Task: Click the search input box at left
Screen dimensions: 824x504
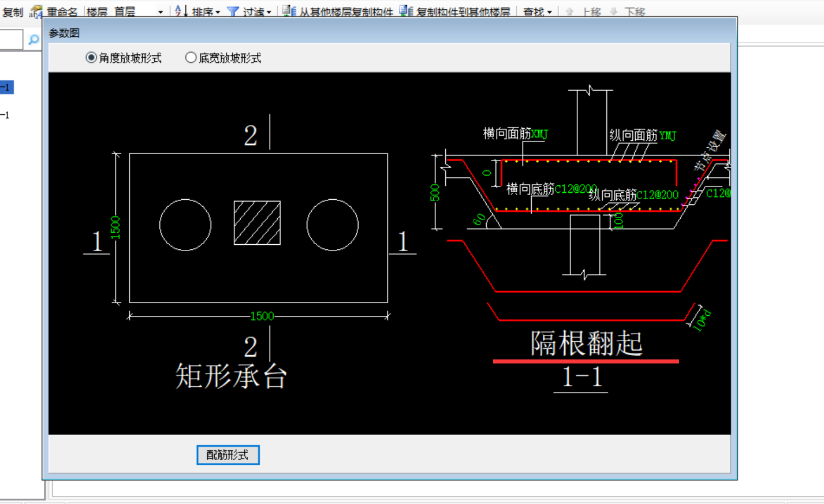Action: tap(11, 39)
